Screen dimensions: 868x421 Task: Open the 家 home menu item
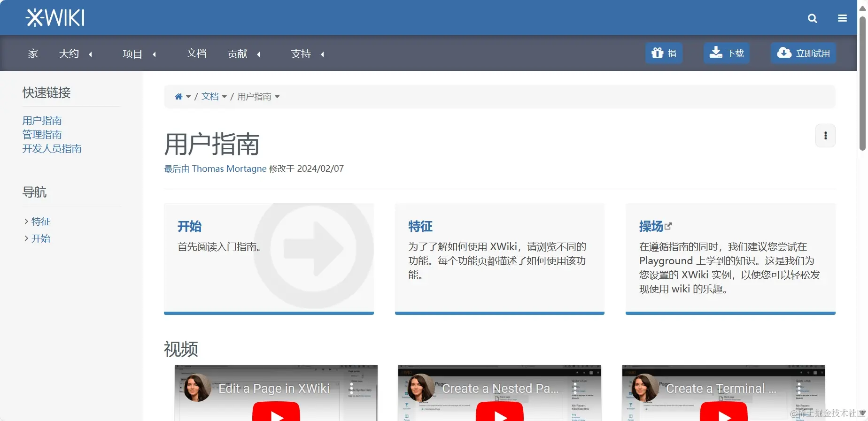click(33, 54)
